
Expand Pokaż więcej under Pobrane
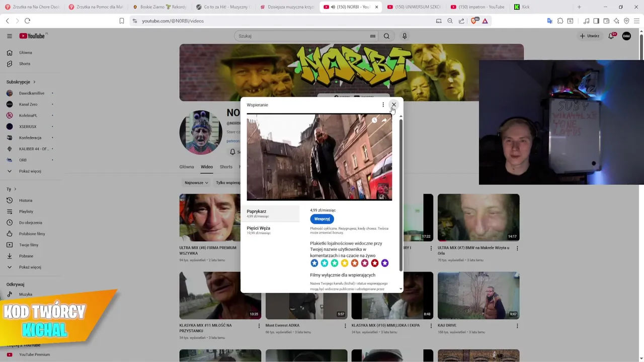point(30,267)
